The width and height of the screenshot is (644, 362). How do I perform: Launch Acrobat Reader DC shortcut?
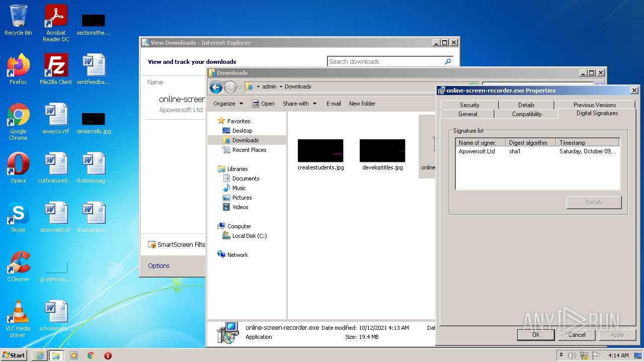coord(56,23)
